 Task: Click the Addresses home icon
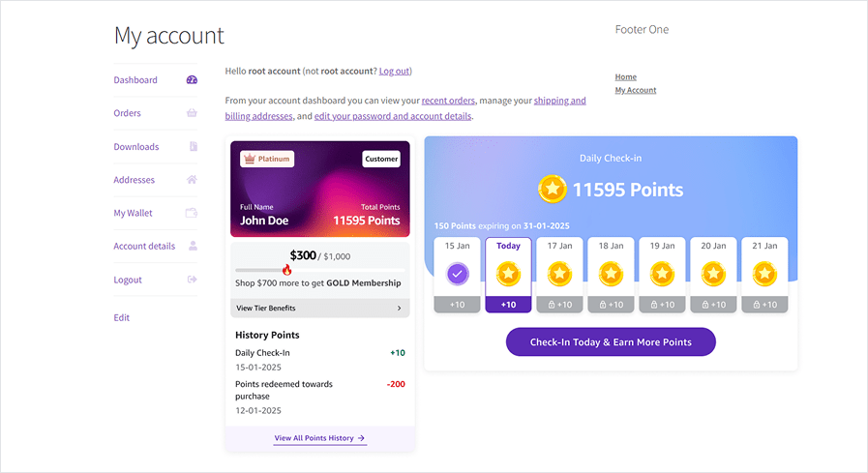coord(192,180)
